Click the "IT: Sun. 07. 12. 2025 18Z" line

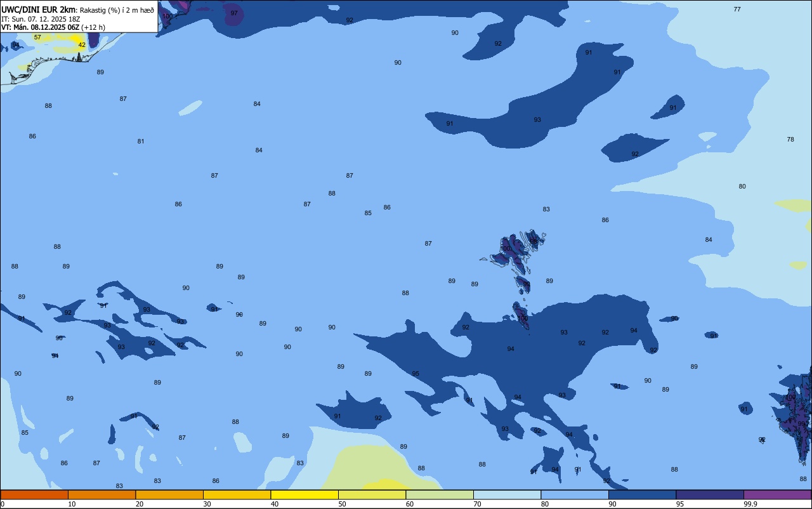[40, 18]
